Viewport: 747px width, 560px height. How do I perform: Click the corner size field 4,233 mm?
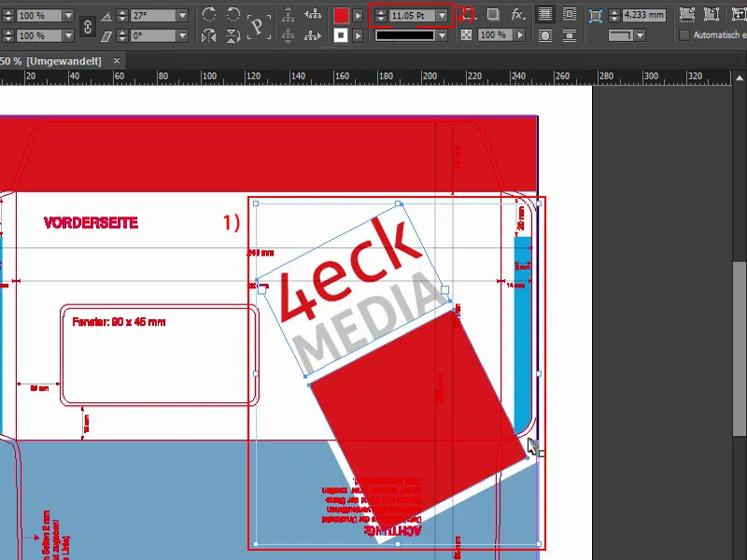click(x=644, y=15)
